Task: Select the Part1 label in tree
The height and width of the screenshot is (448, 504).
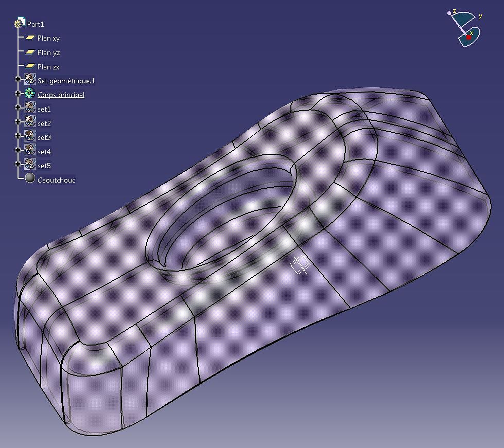Action: (x=36, y=24)
